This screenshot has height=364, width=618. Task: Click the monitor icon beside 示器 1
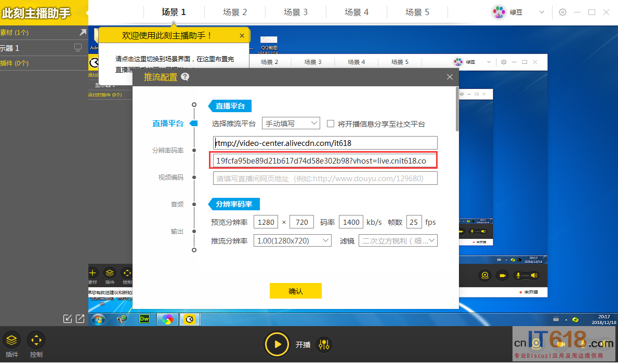click(78, 48)
